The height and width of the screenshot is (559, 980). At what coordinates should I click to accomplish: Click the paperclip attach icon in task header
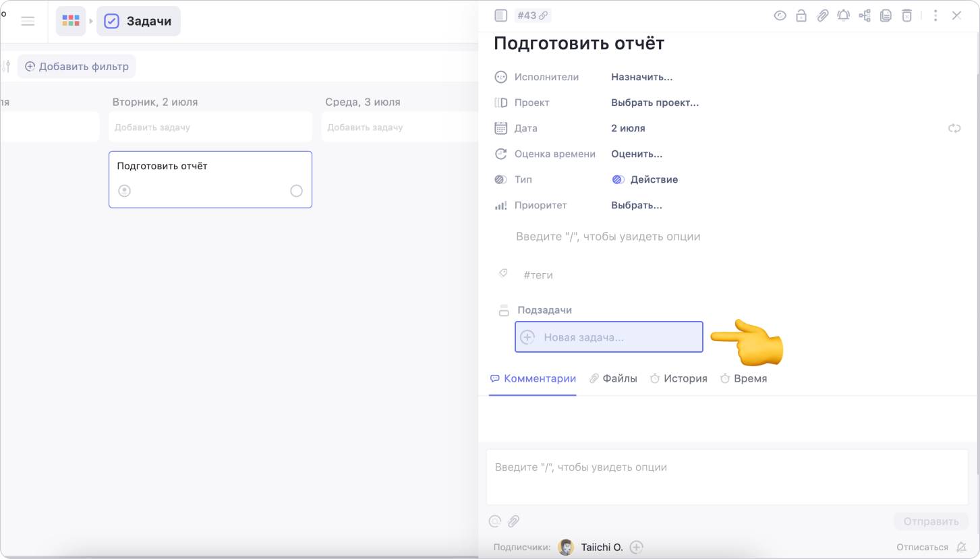point(822,16)
